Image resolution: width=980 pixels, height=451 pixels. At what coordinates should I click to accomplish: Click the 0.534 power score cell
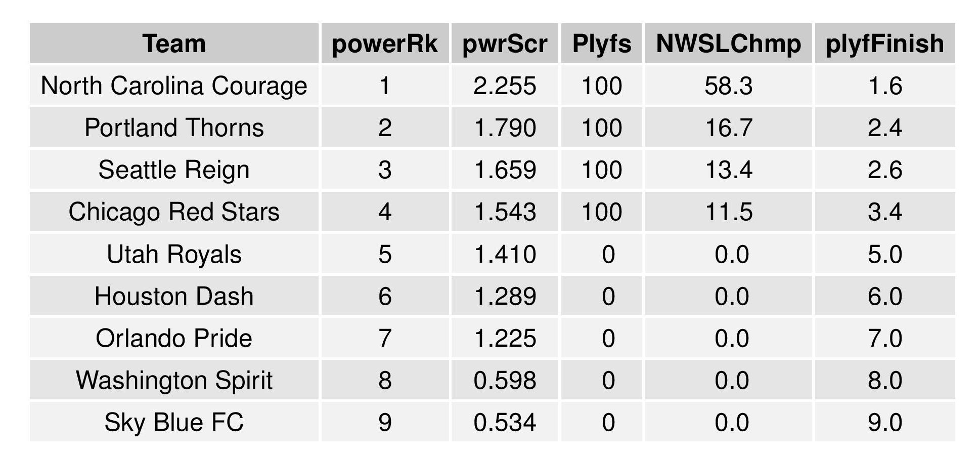click(x=505, y=422)
